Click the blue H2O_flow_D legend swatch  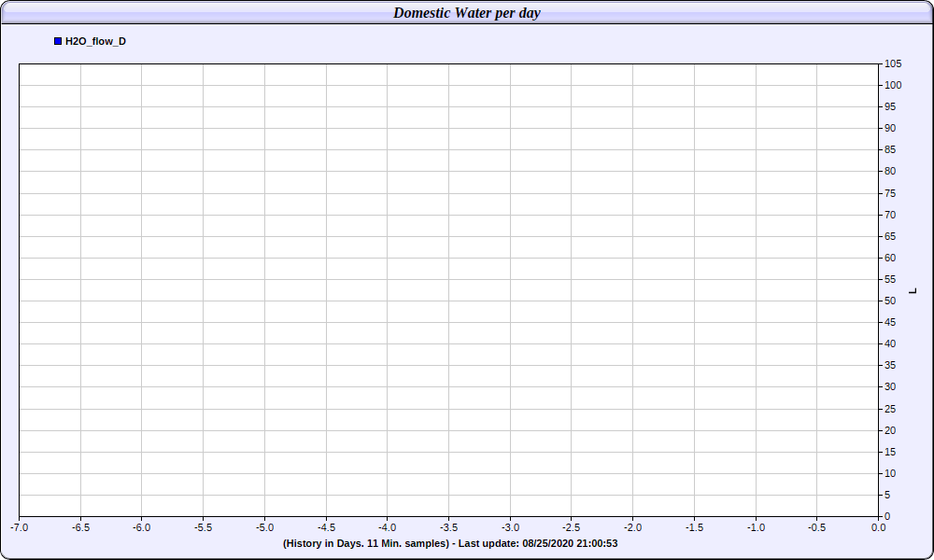click(x=58, y=41)
